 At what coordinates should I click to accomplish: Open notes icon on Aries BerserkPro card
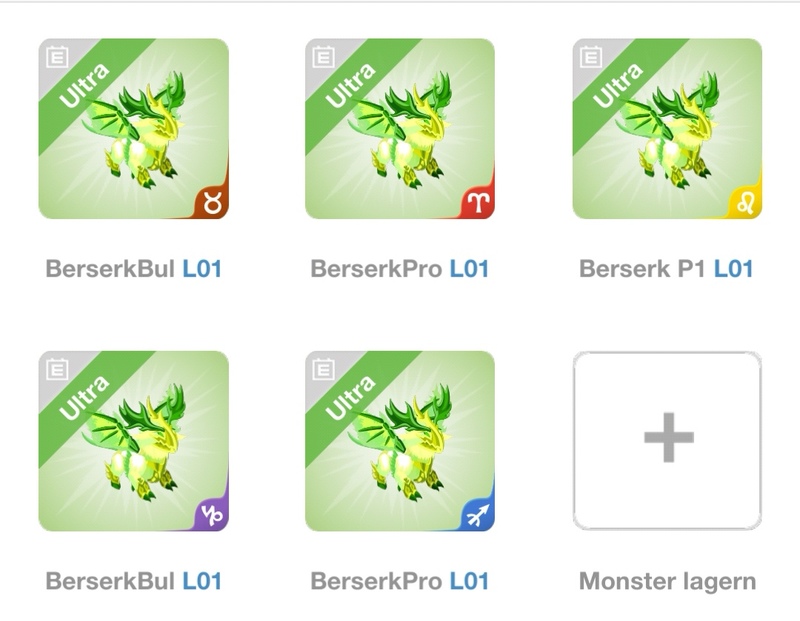pos(323,57)
